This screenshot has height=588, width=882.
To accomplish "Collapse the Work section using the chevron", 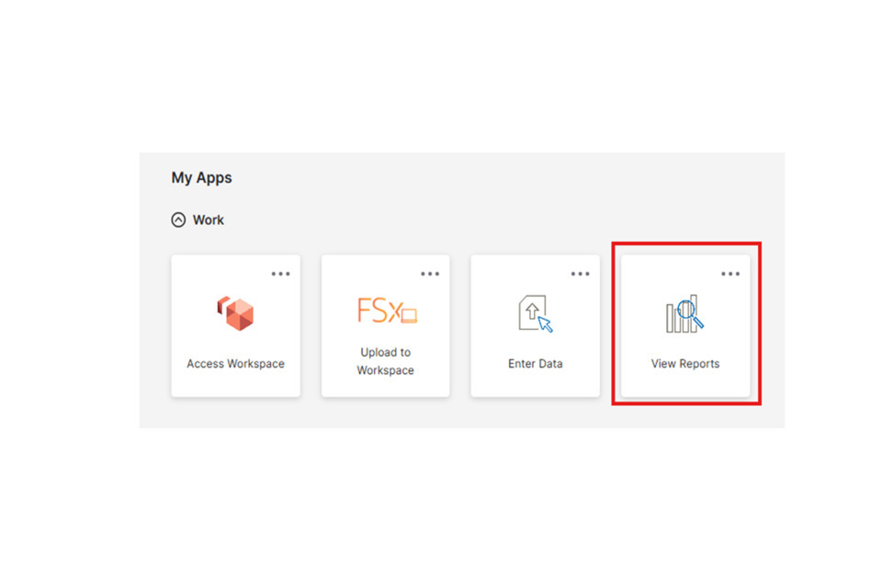I will 178,220.
